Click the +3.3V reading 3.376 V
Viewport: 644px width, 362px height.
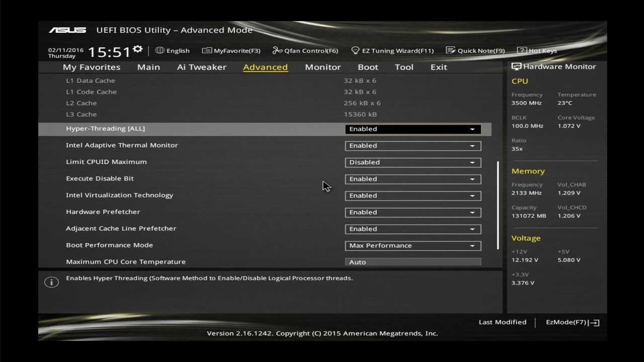click(x=523, y=283)
